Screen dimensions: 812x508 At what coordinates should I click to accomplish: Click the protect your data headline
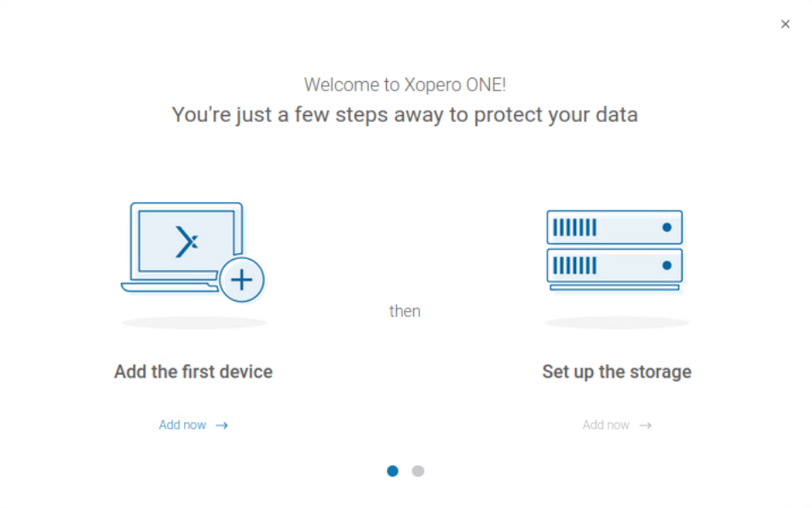[x=406, y=114]
